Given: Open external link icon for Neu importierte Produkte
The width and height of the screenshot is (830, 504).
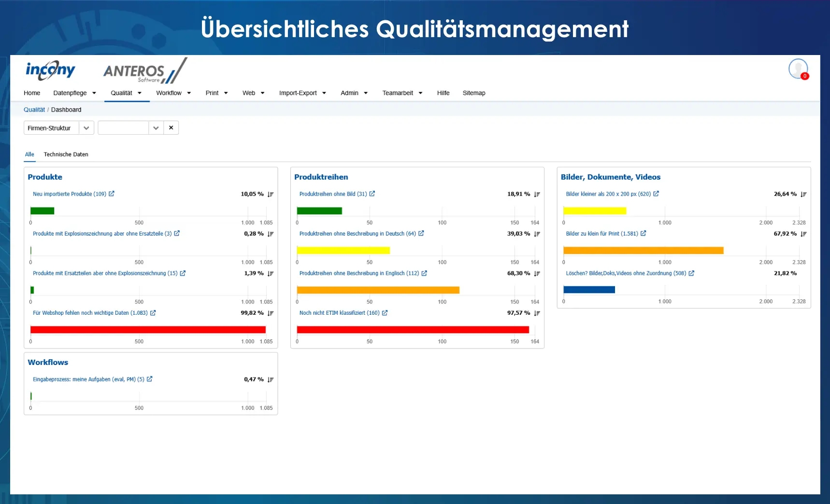Looking at the screenshot, I should [x=112, y=194].
